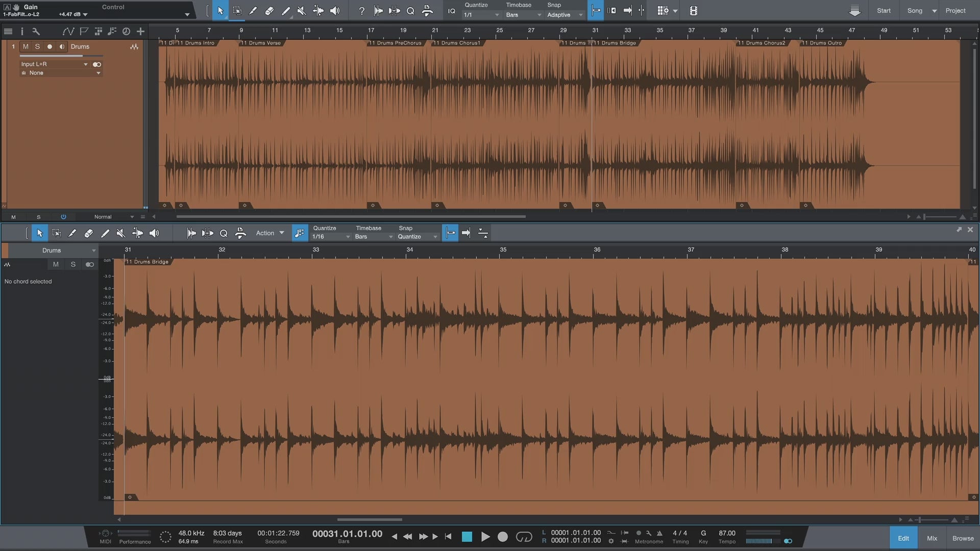This screenshot has height=551, width=980.
Task: Select the Paint tool in top toolbar
Action: point(286,11)
